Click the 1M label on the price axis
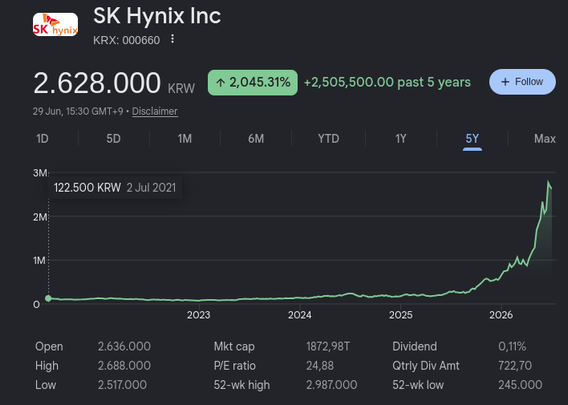Screen dimensions: 568x405 pos(39,260)
